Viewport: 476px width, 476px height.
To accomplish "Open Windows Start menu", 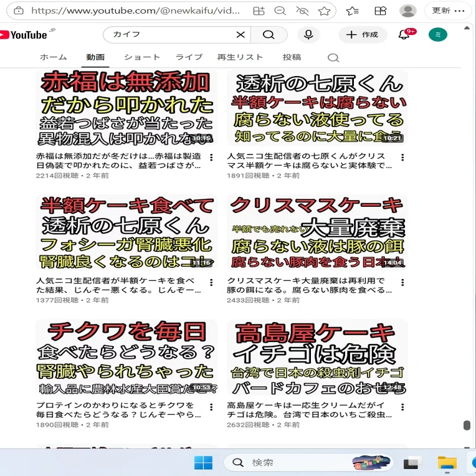I will click(203, 462).
